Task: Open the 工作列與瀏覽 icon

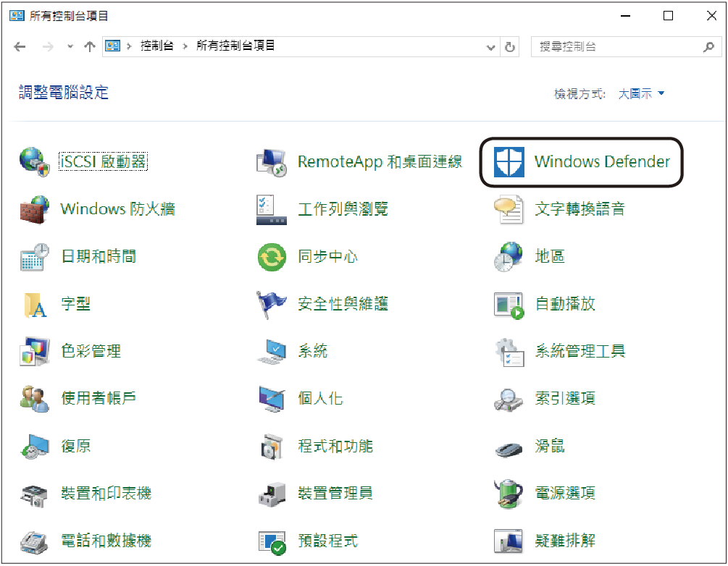Action: click(272, 210)
